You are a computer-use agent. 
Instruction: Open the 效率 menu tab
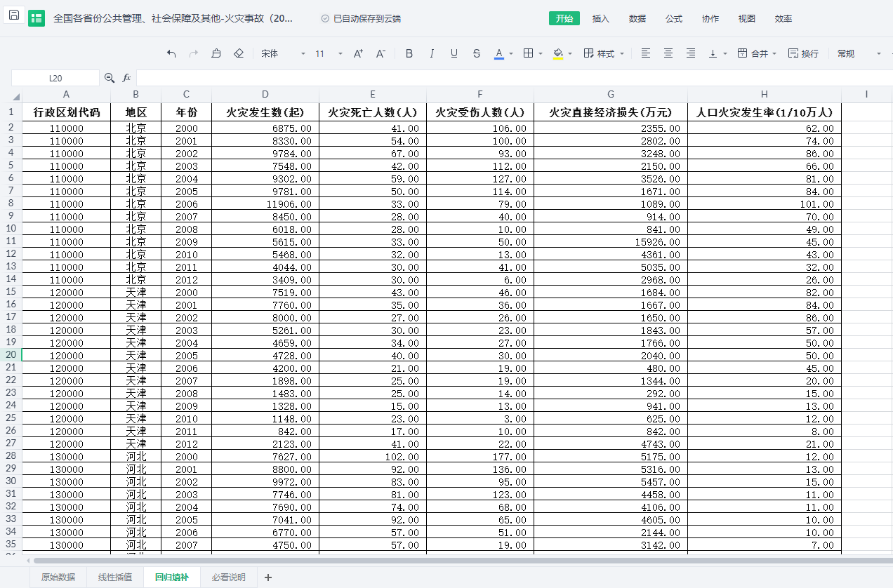(783, 19)
